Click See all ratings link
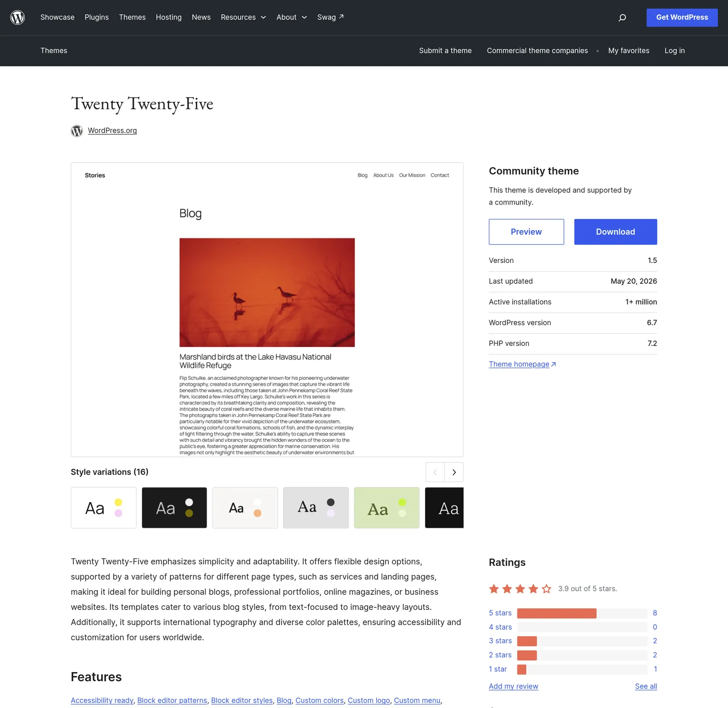The height and width of the screenshot is (708, 728). click(646, 686)
